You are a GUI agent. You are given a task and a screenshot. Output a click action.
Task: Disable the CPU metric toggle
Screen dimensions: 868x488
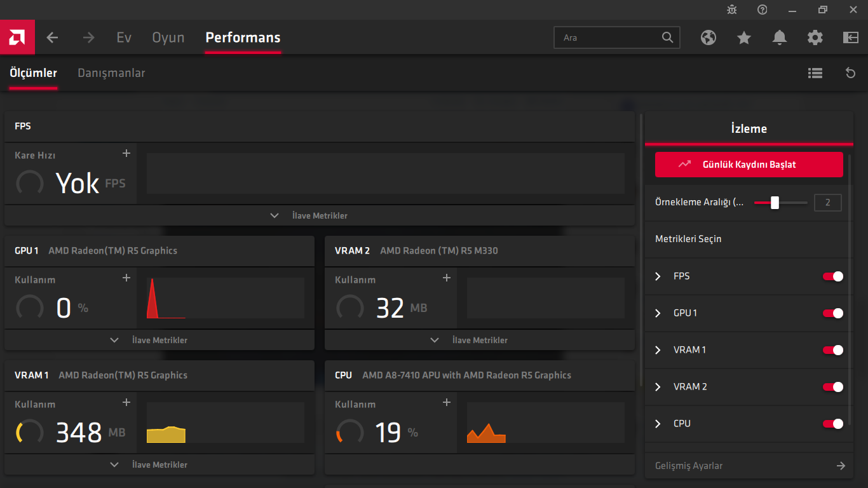[833, 424]
